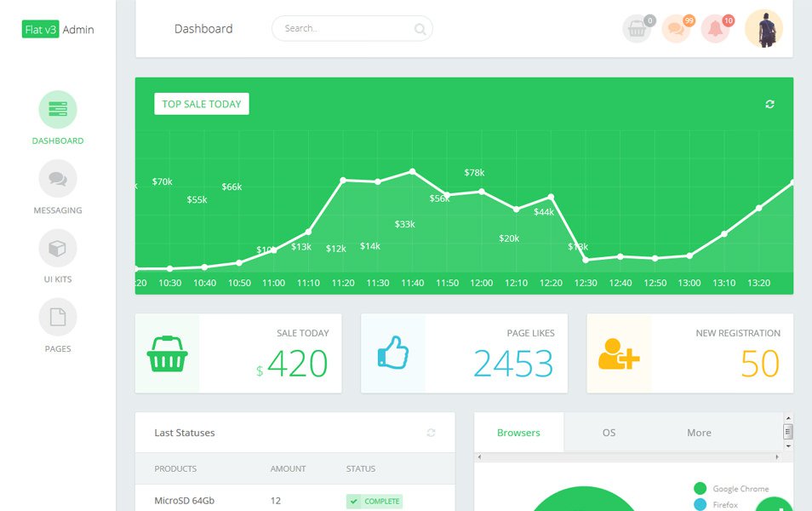Screen dimensions: 812x511
Task: Focus the Search input field
Action: point(352,28)
